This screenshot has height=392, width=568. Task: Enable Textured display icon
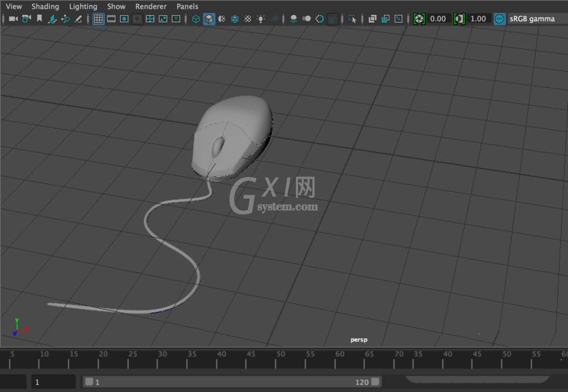[248, 19]
